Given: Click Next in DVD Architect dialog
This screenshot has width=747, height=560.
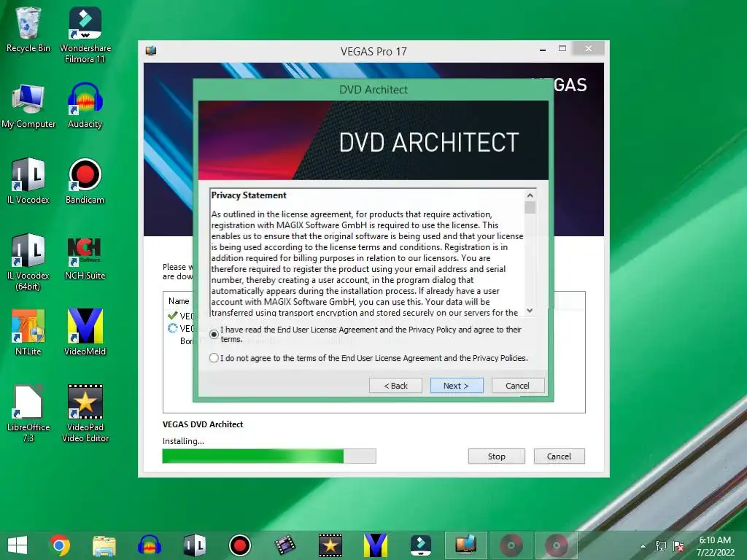Looking at the screenshot, I should [457, 385].
